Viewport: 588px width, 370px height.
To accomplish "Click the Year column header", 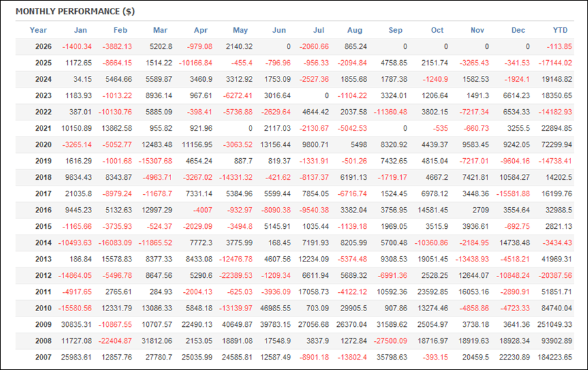I will [39, 30].
